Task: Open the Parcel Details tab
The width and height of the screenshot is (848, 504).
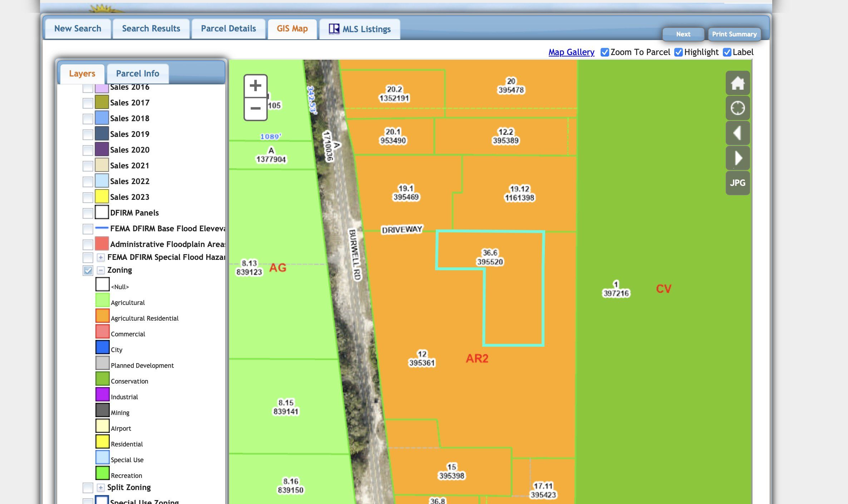Action: 228,29
